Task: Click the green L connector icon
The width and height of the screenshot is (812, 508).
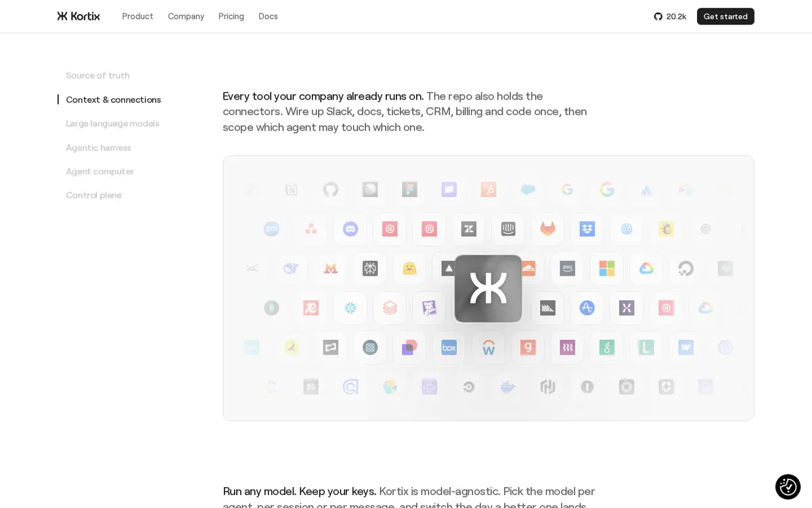Action: [x=647, y=347]
